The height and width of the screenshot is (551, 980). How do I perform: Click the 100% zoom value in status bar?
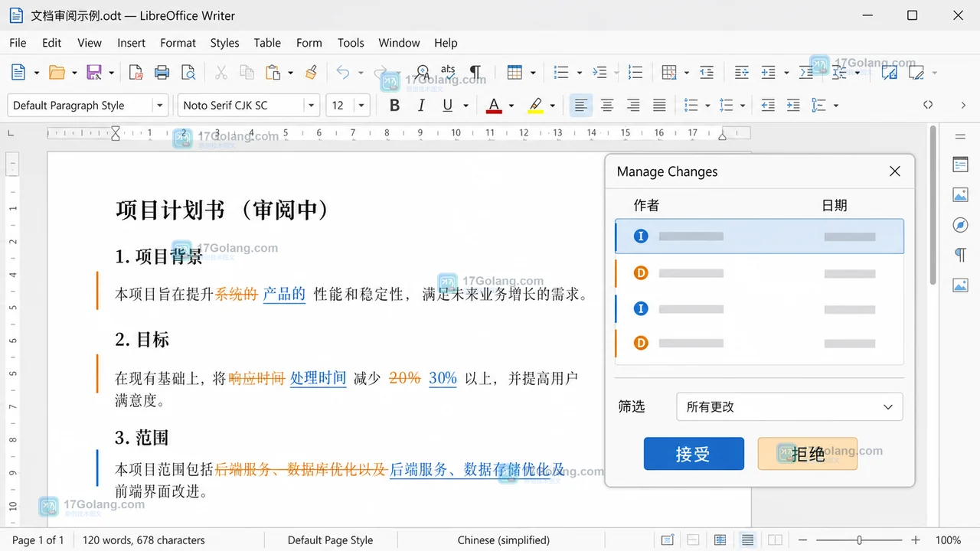(x=948, y=540)
